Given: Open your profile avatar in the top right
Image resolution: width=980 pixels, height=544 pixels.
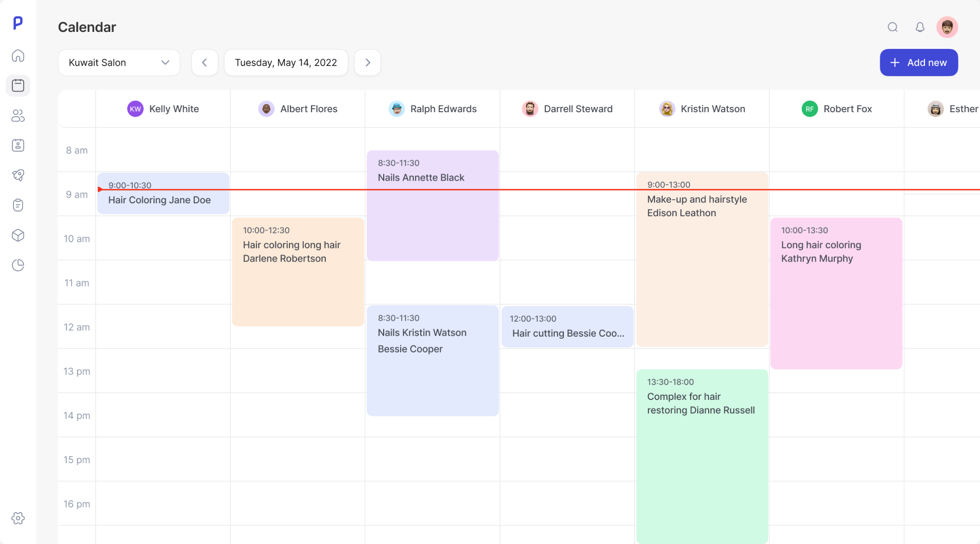Looking at the screenshot, I should (947, 27).
